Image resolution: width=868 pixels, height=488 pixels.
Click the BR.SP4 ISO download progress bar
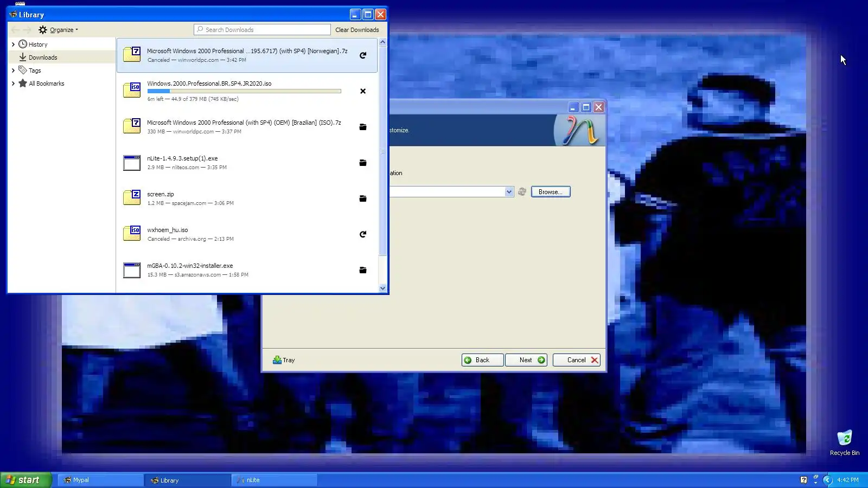pos(244,91)
